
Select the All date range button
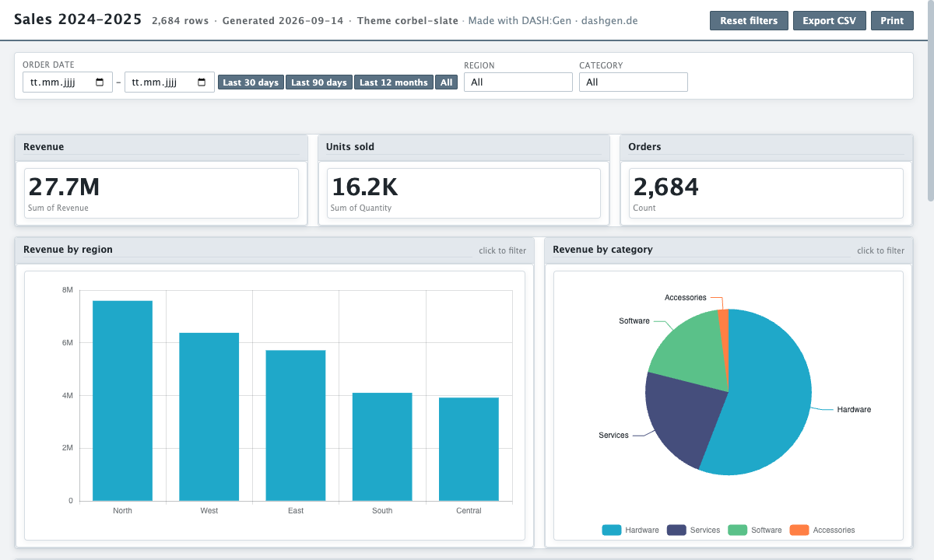click(x=446, y=82)
